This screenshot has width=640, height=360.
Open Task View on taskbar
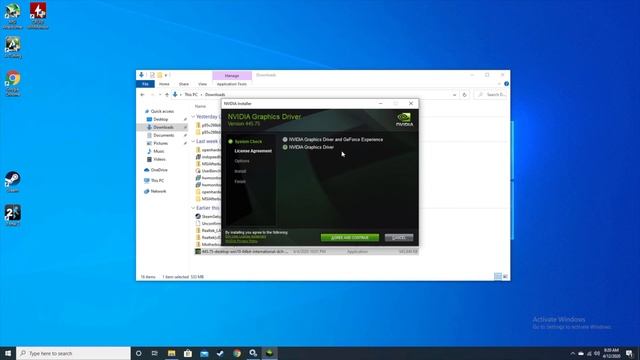click(x=155, y=353)
